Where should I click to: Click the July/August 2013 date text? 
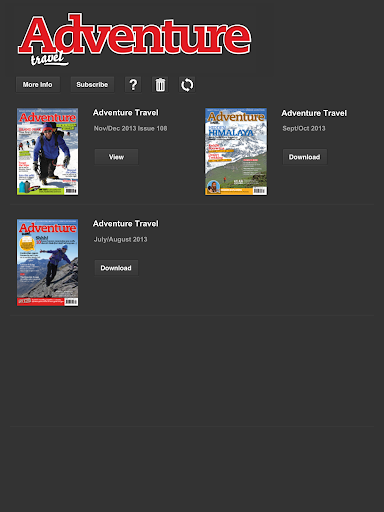point(120,239)
